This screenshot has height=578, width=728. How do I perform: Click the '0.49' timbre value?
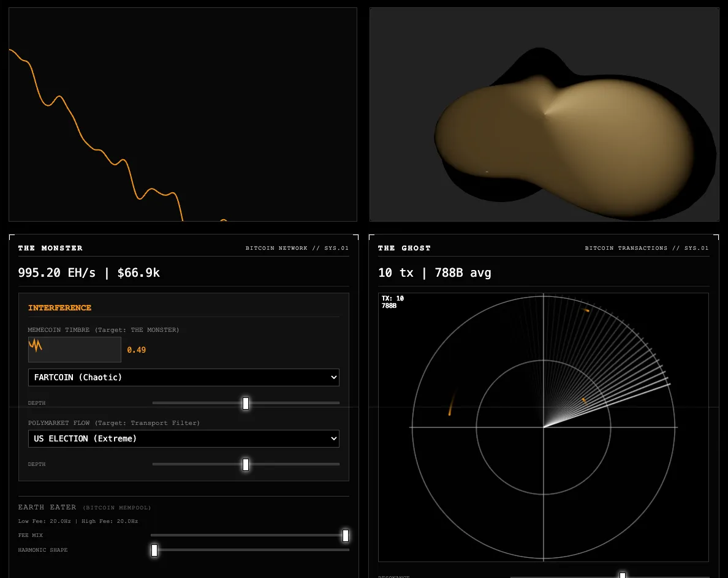pyautogui.click(x=137, y=350)
